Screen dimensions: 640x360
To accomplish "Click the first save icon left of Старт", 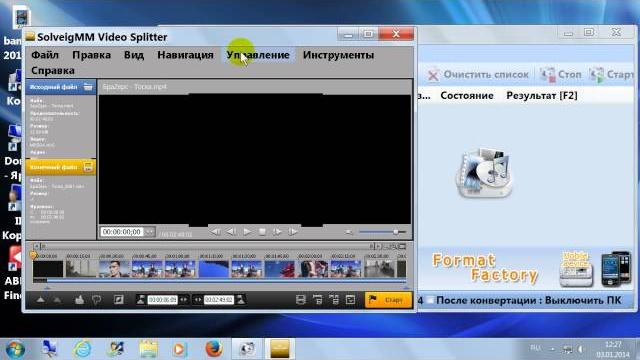I will tap(300, 300).
